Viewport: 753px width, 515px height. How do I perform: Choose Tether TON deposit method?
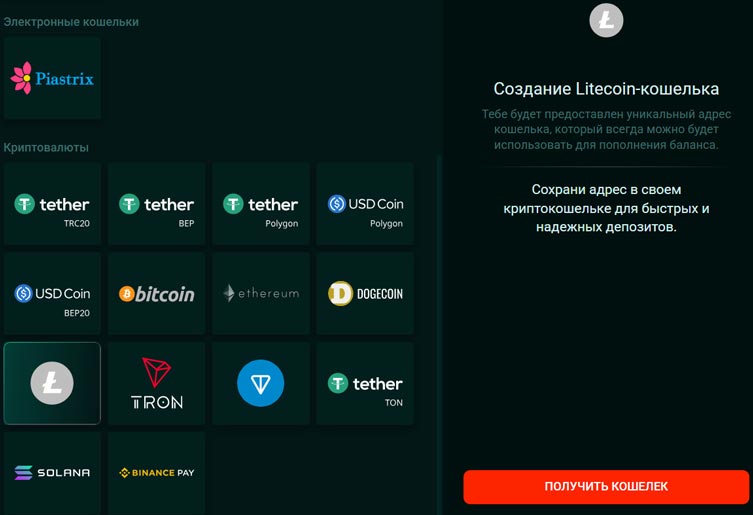click(x=365, y=383)
